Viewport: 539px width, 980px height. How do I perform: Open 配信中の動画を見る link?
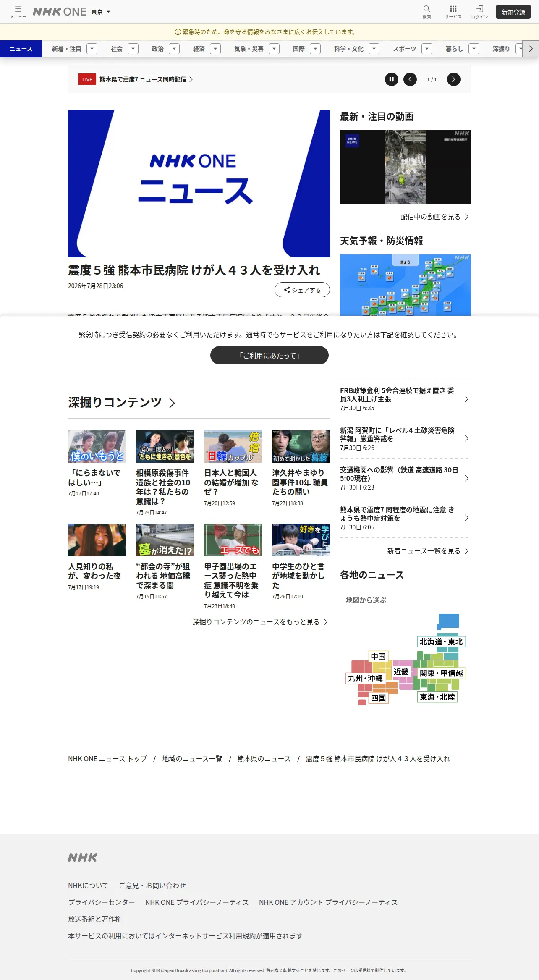tap(434, 217)
